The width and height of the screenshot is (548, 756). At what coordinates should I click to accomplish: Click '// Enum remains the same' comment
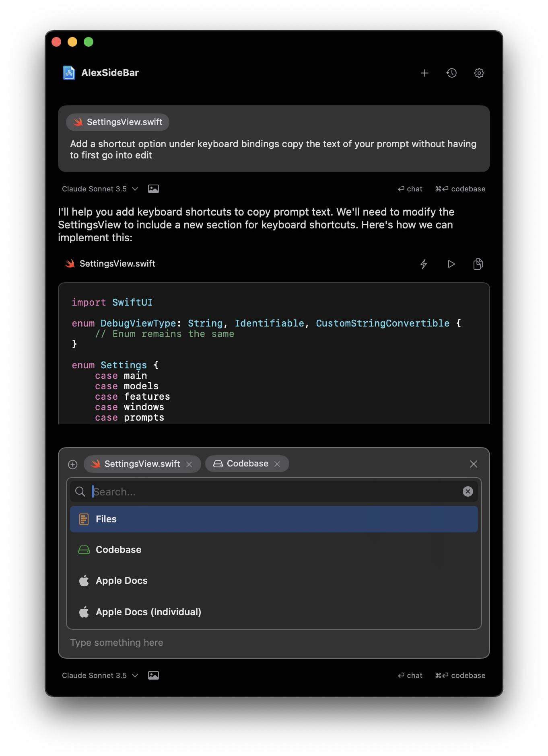165,334
